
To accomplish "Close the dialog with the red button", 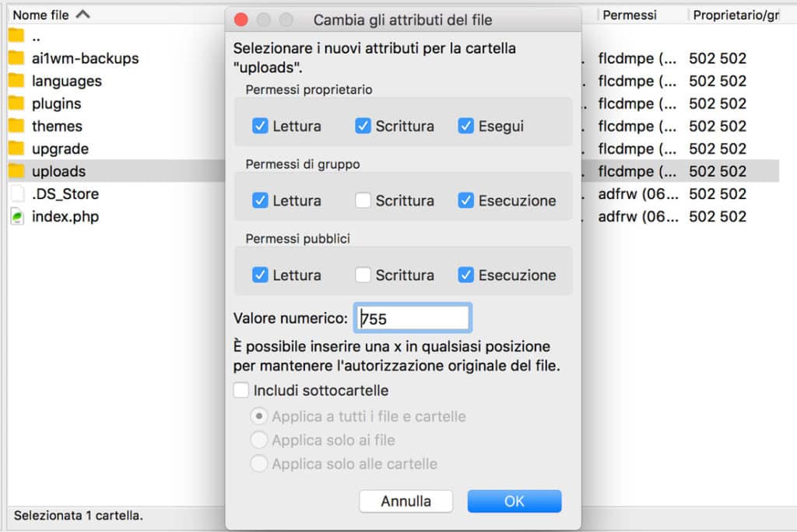I will pos(241,19).
